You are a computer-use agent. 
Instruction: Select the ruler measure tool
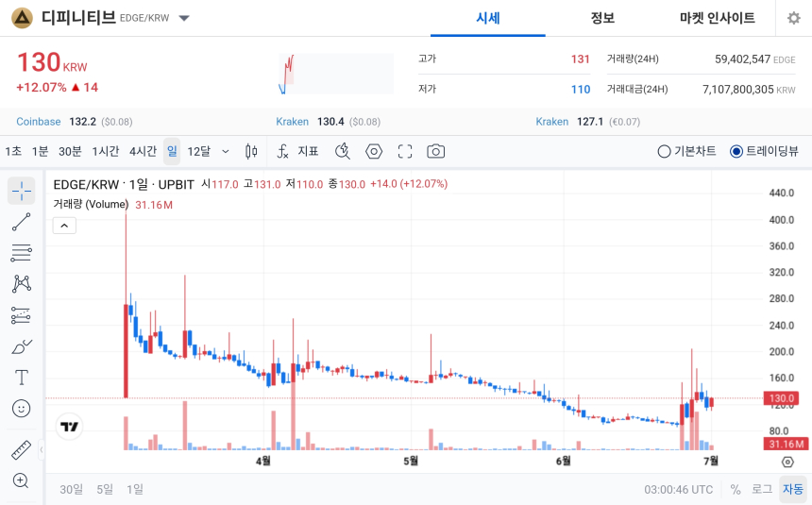pyautogui.click(x=21, y=450)
